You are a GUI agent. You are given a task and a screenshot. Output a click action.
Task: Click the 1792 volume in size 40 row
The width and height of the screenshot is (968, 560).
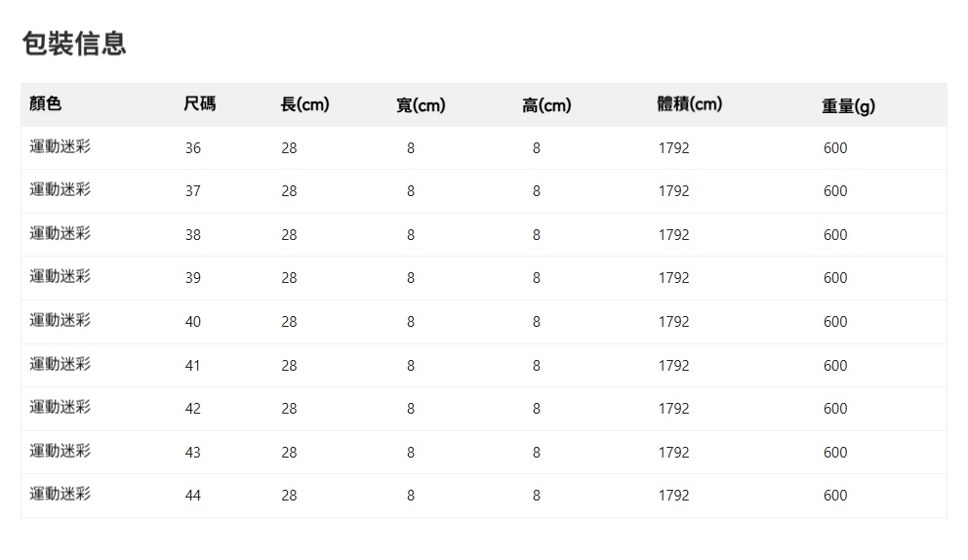click(673, 322)
